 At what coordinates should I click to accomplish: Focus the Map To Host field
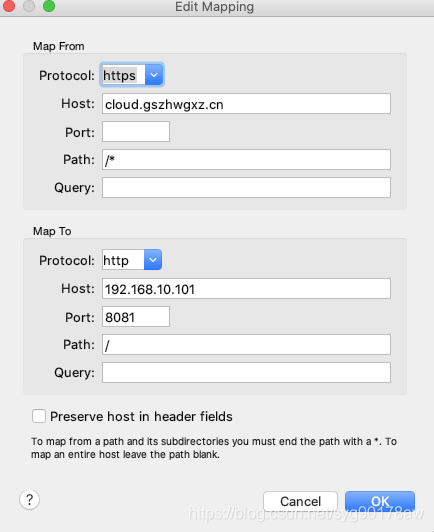tap(246, 289)
